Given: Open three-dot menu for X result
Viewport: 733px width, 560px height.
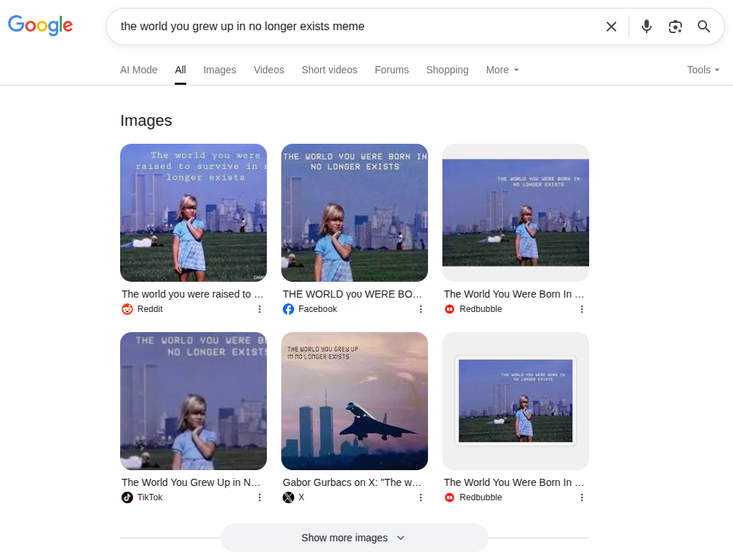Looking at the screenshot, I should 421,497.
